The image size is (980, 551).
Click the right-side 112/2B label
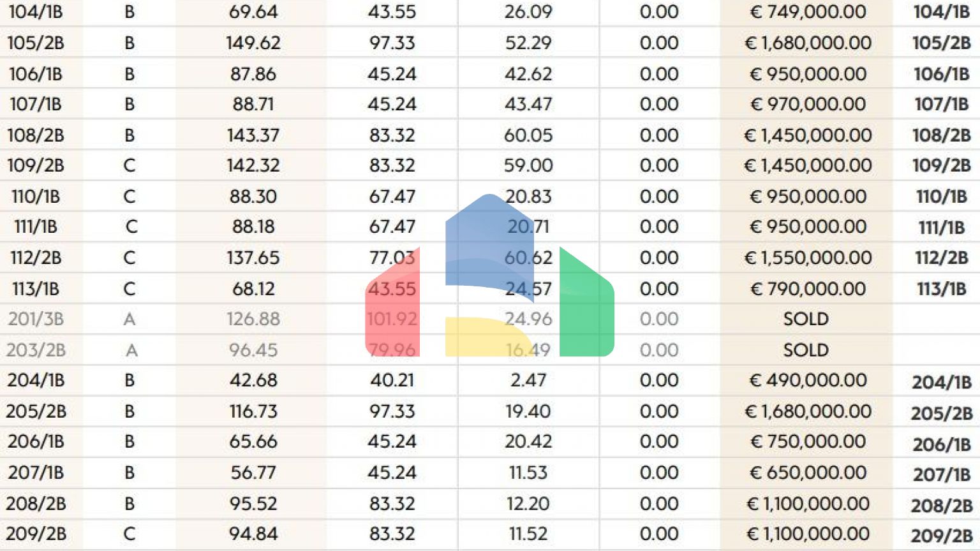[x=942, y=258]
